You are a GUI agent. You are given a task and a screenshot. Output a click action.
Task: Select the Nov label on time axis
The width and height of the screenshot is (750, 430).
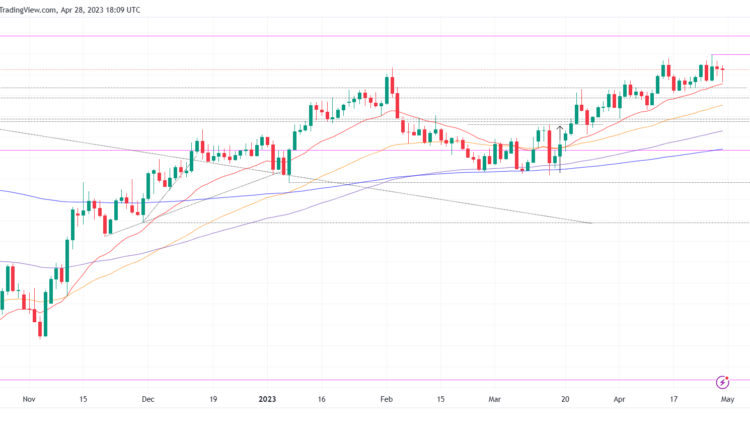point(28,399)
